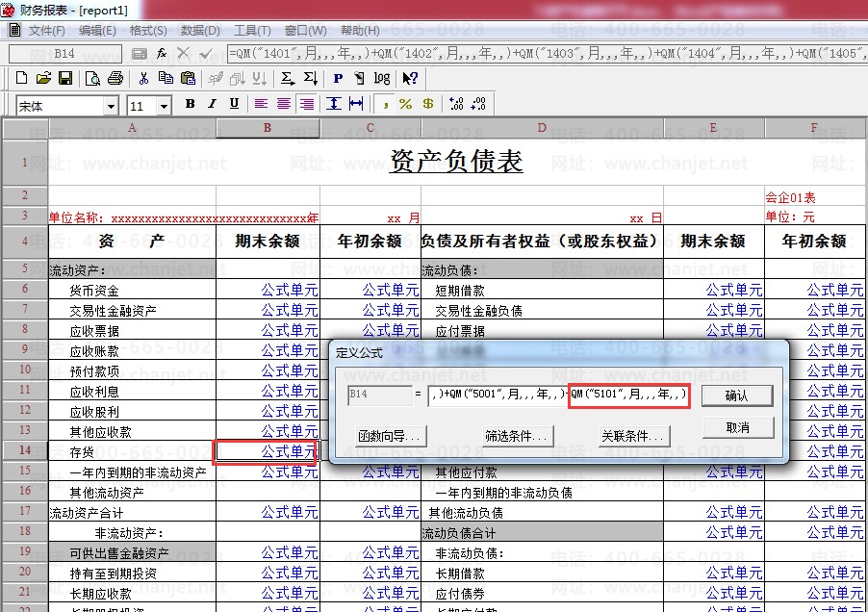Screen dimensions: 868x612
Task: Click the 关联条件... button
Action: click(x=634, y=436)
